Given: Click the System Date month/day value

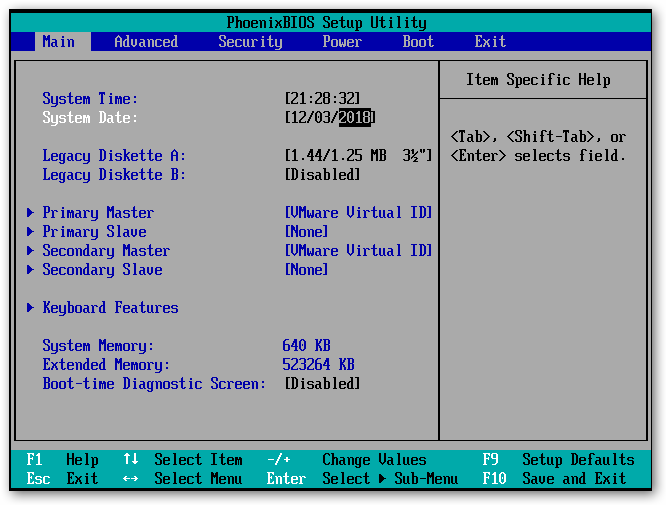Looking at the screenshot, I should pos(310,118).
